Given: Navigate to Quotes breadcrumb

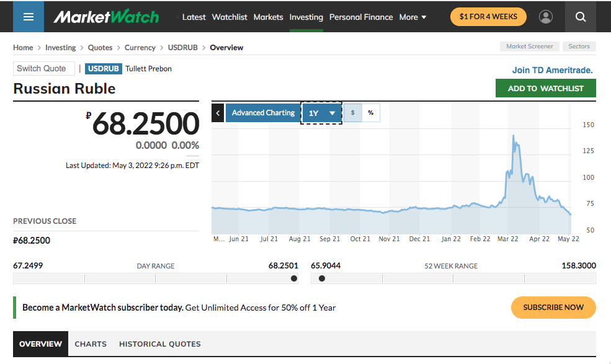Looking at the screenshot, I should click(x=100, y=48).
